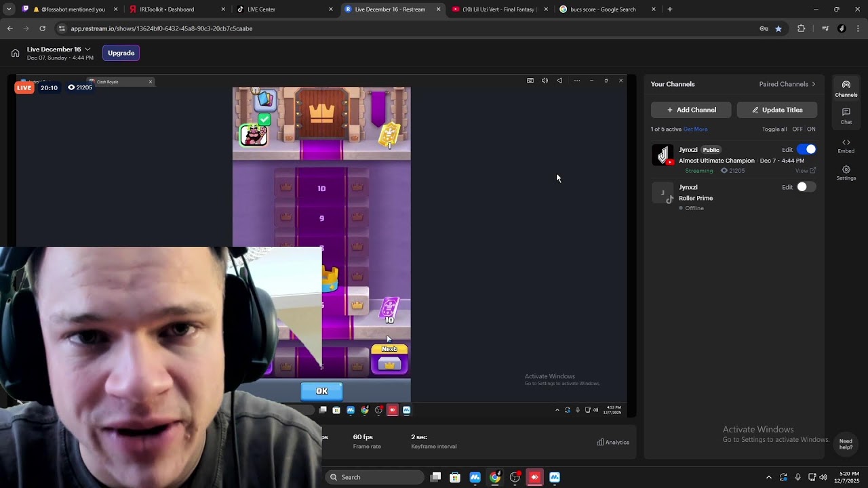The image size is (868, 488).
Task: Focus the Windows taskbar Search box
Action: click(374, 477)
